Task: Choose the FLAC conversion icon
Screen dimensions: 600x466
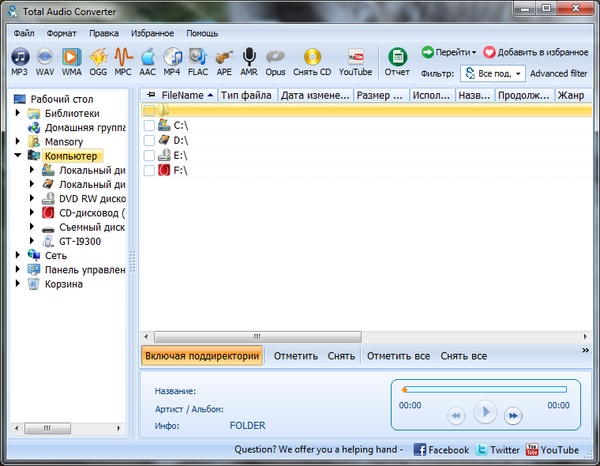Action: point(197,60)
